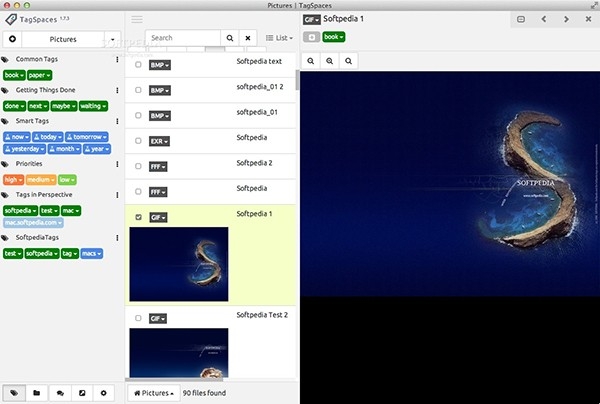Image resolution: width=600 pixels, height=404 pixels.
Task: Click the Smart Tags group header
Action: [32, 121]
